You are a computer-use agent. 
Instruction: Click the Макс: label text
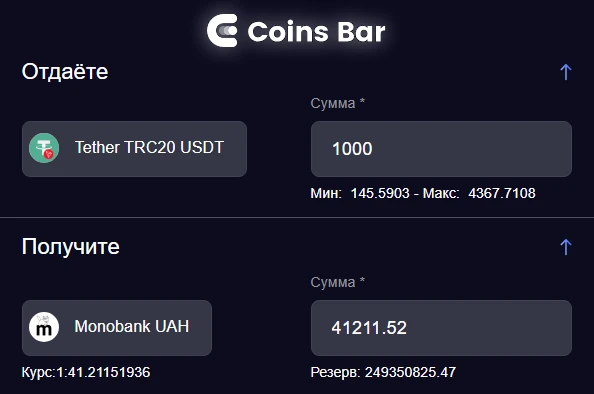[x=441, y=193]
